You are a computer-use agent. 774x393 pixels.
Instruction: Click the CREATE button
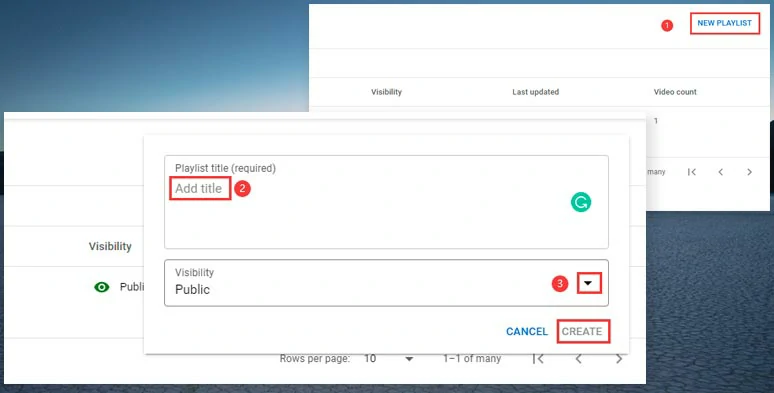pos(582,331)
